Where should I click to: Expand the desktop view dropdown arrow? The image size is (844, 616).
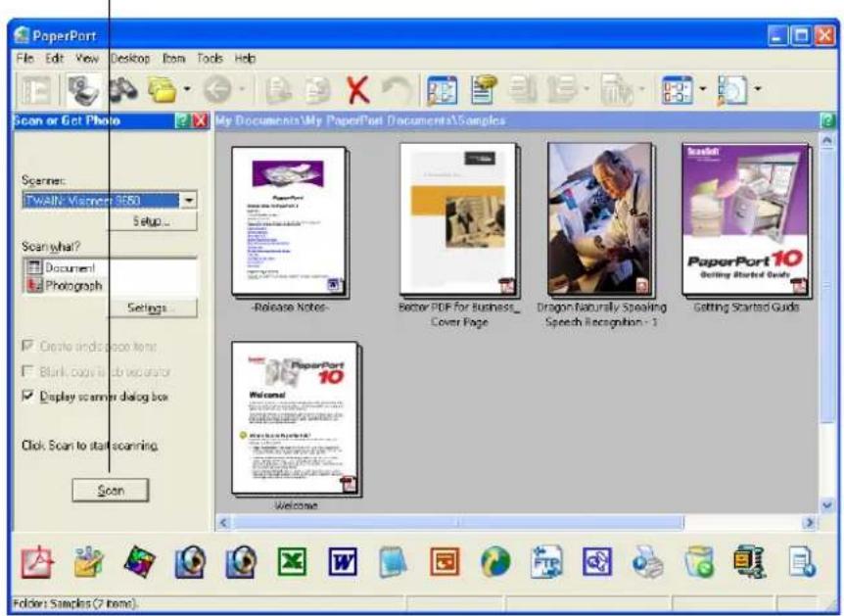(x=702, y=88)
